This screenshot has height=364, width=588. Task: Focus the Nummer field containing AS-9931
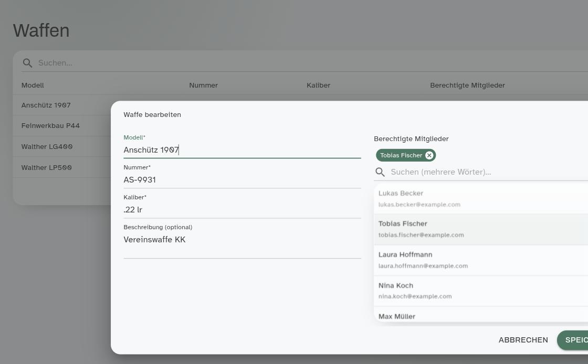pos(242,180)
